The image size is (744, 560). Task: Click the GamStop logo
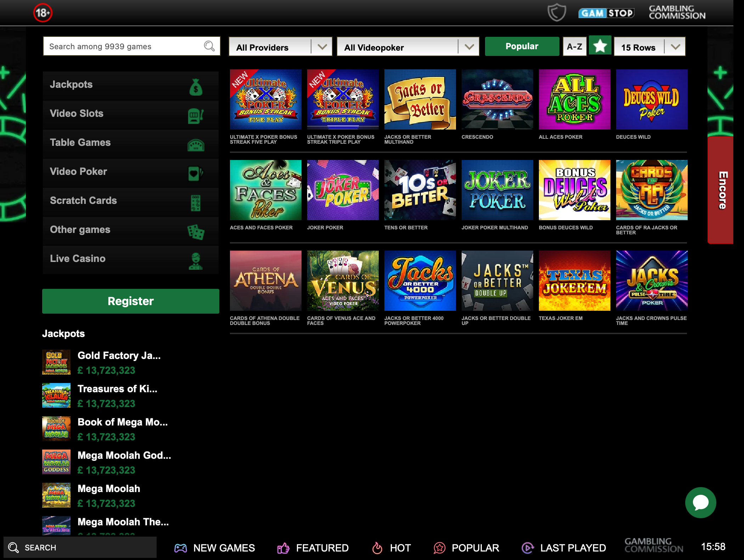[606, 13]
